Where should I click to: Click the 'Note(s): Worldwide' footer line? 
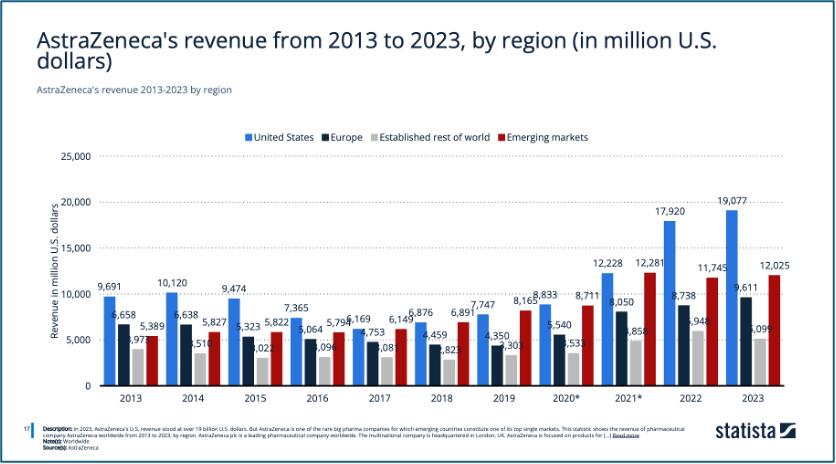(x=66, y=442)
